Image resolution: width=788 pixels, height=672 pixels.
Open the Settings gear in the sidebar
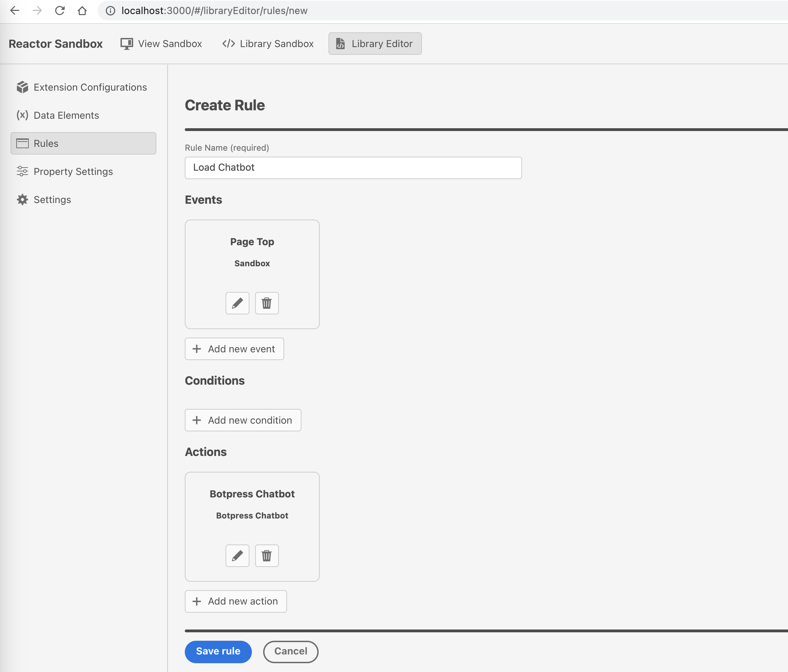(52, 199)
